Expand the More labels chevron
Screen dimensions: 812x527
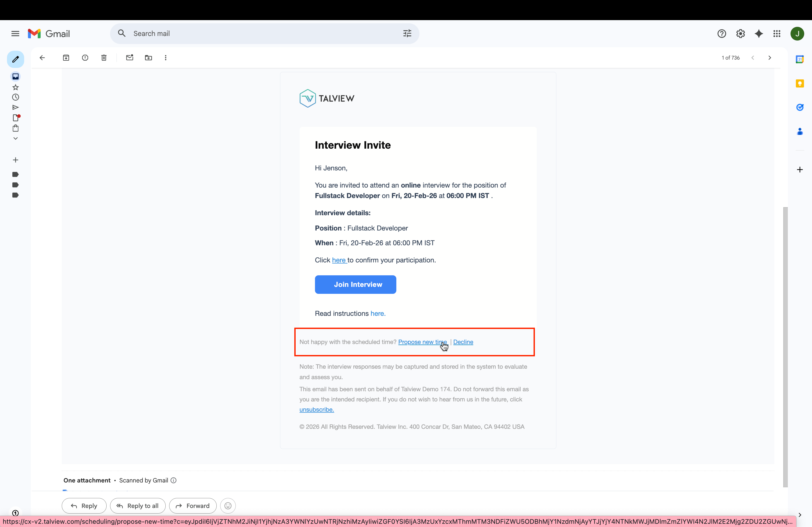point(15,138)
